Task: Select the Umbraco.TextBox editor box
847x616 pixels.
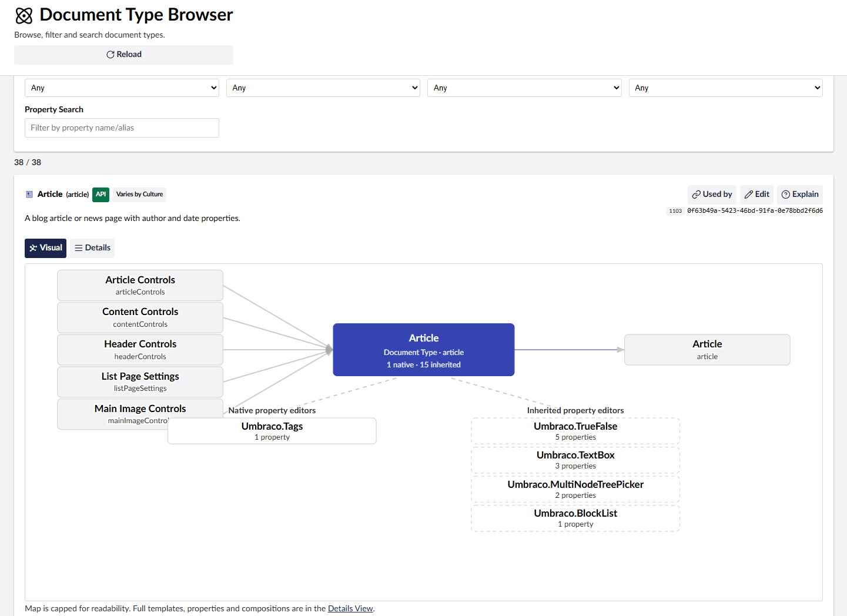Action: click(x=575, y=460)
